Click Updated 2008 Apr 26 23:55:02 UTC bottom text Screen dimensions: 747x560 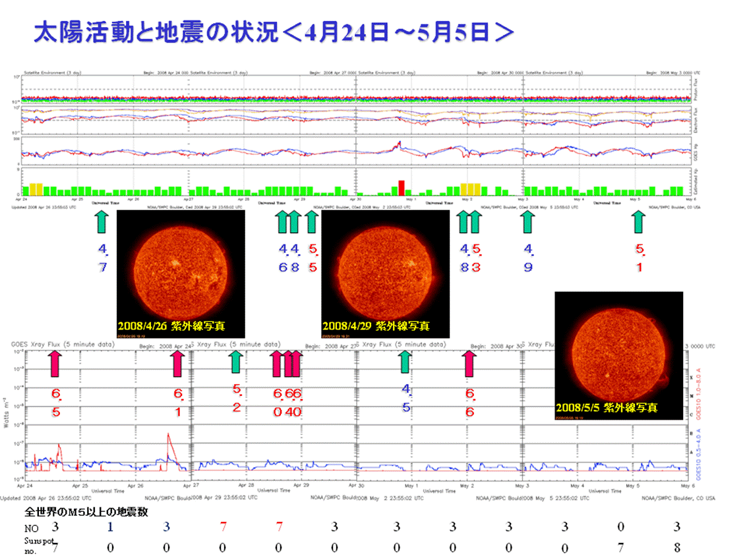point(45,498)
